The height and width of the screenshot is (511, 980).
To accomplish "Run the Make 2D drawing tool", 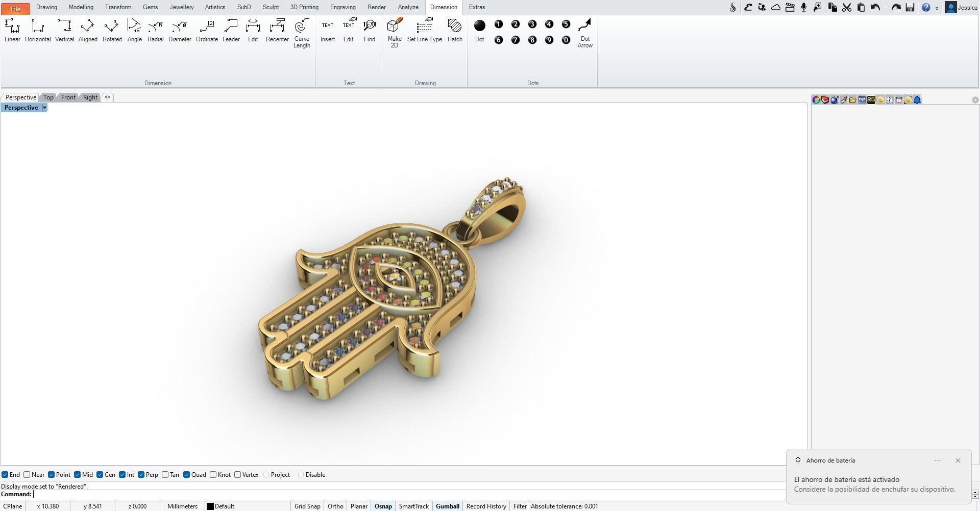I will [395, 34].
